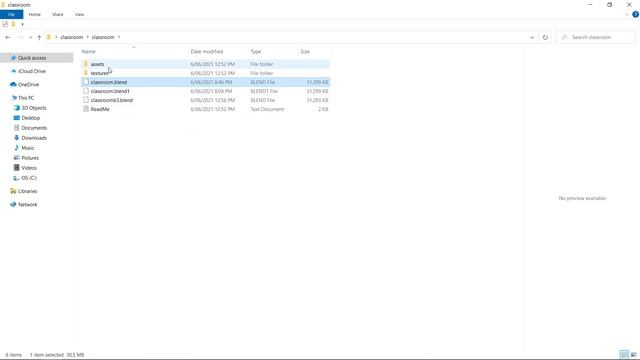Viewport: 640px width, 360px height.
Task: Open Videos in navigation pane
Action: [29, 168]
